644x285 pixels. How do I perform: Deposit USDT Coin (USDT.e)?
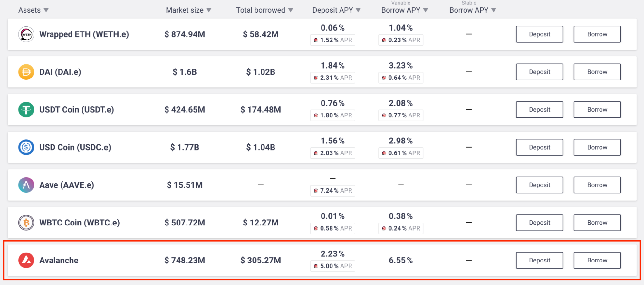pyautogui.click(x=540, y=109)
